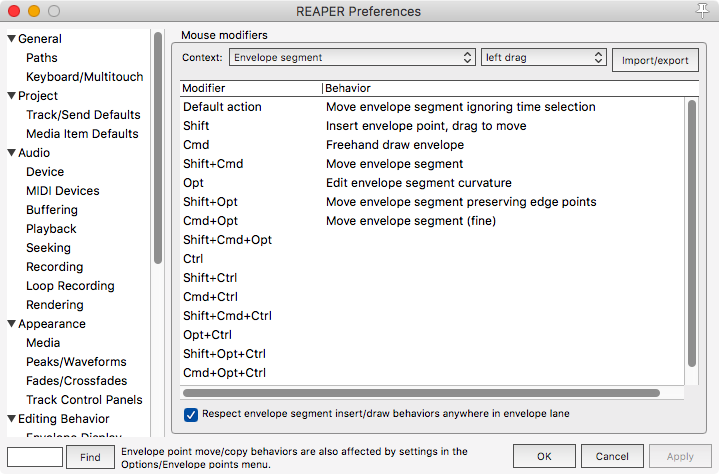Viewport: 719px width, 474px height.
Task: Select the Shift+Opt+Ctrl modifier row
Action: 431,354
